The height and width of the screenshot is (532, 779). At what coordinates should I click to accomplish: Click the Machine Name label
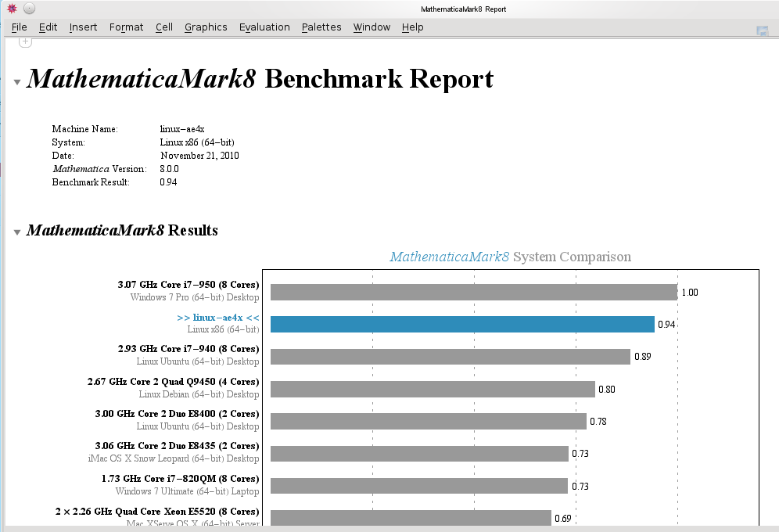(x=85, y=129)
